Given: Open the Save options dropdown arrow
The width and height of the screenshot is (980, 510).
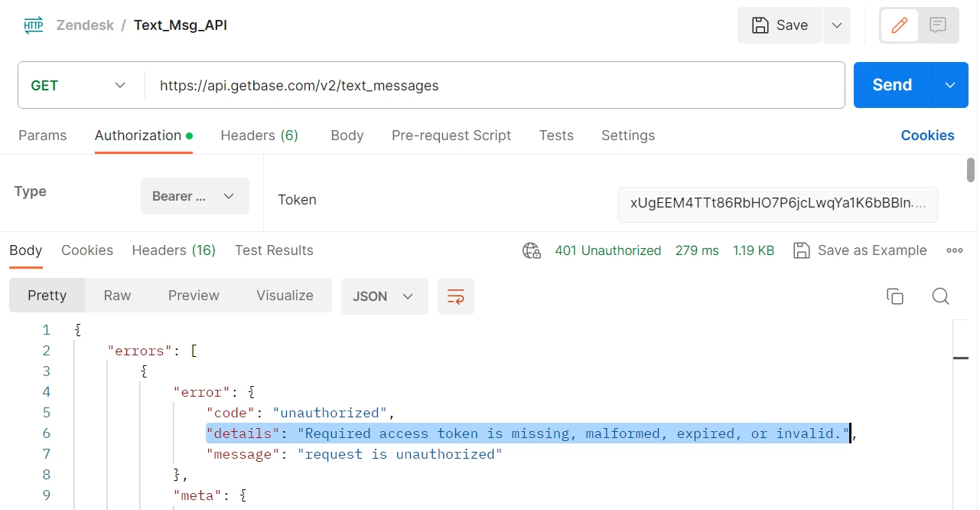Looking at the screenshot, I should point(837,25).
